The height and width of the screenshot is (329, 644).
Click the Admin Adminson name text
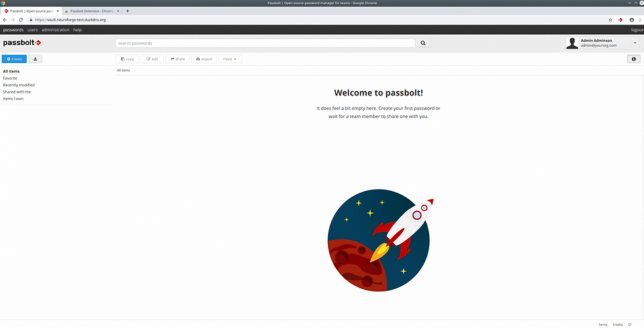click(597, 41)
